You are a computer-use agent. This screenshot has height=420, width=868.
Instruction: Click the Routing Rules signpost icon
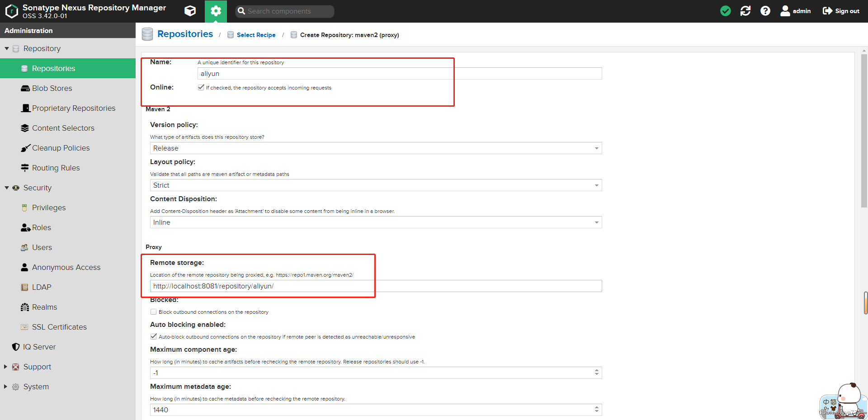(25, 168)
